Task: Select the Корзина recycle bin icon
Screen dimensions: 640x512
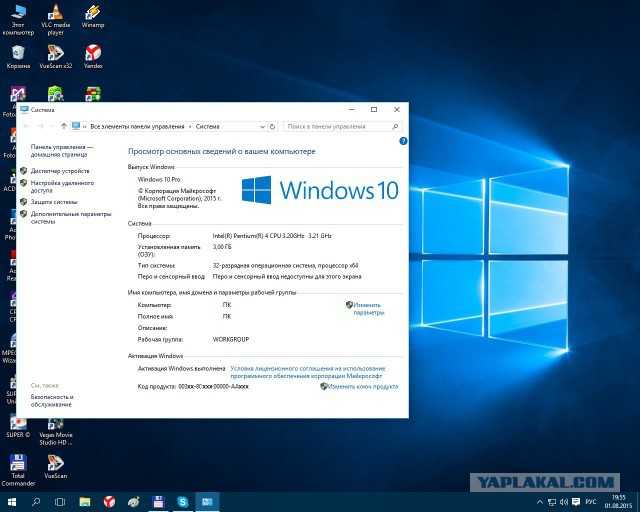Action: 18,57
